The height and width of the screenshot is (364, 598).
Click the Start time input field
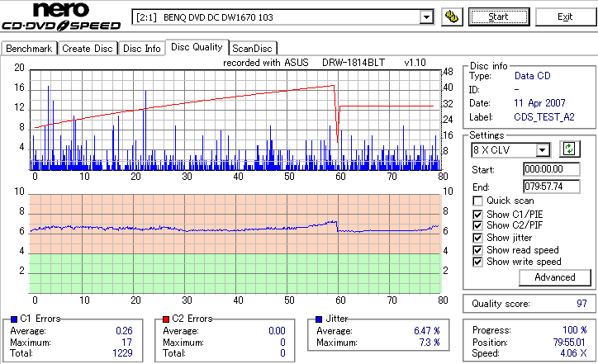[552, 169]
